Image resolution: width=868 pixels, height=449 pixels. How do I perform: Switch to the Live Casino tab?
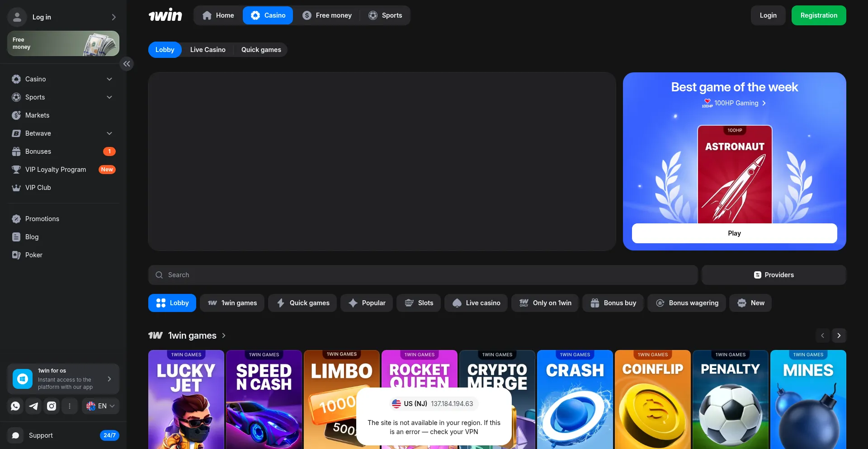208,50
